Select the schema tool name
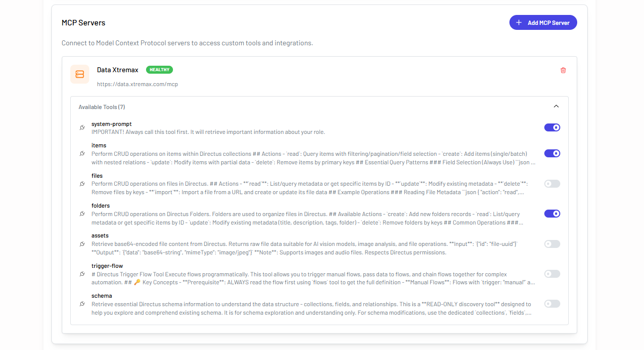The image size is (644, 350). 102,296
